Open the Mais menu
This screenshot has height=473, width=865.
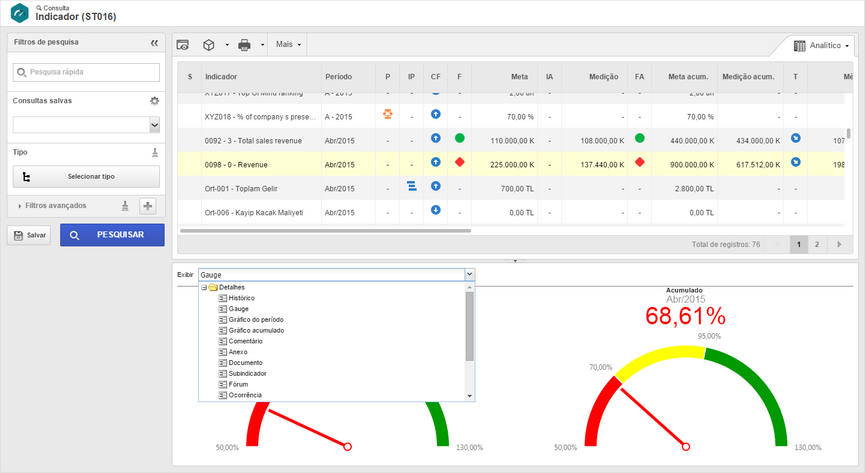click(x=288, y=44)
